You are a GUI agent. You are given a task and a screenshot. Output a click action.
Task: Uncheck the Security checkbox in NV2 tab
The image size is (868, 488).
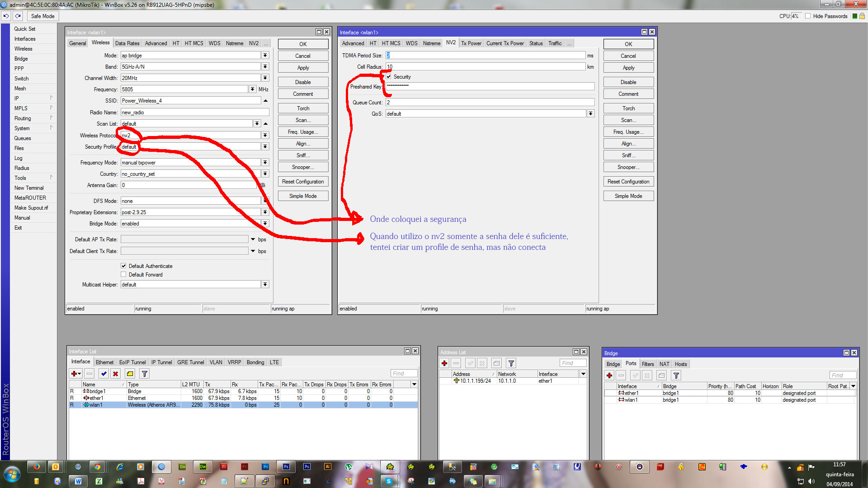pyautogui.click(x=388, y=76)
